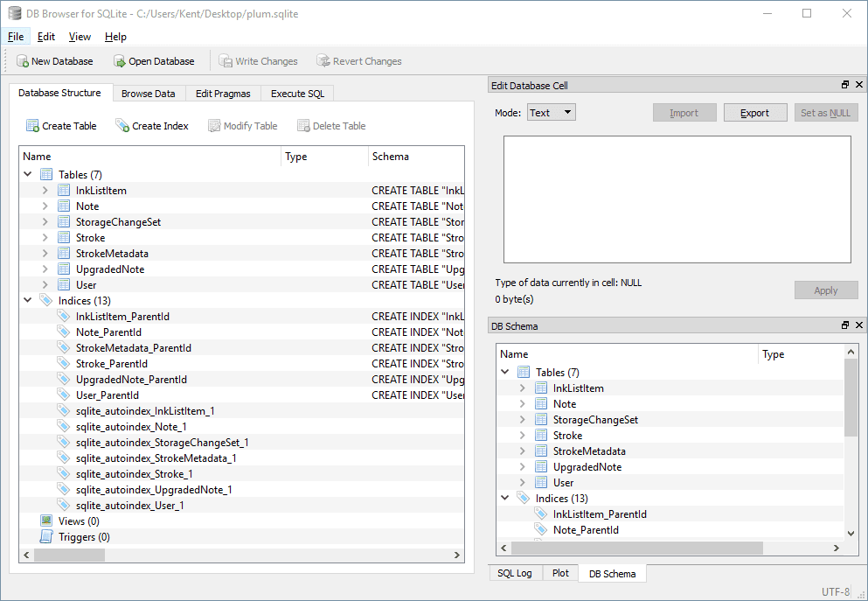Open the File menu

(x=16, y=37)
